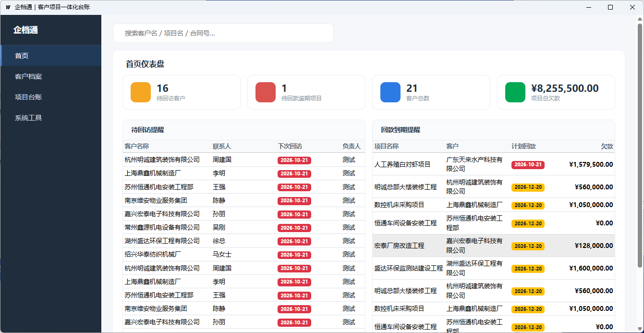The height and width of the screenshot is (333, 644).
Task: Click the 客户名称 column header
Action: 136,146
